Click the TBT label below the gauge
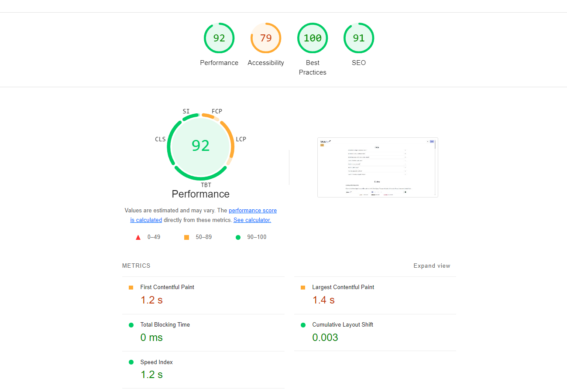Screen dimensions: 567x392 tap(206, 185)
